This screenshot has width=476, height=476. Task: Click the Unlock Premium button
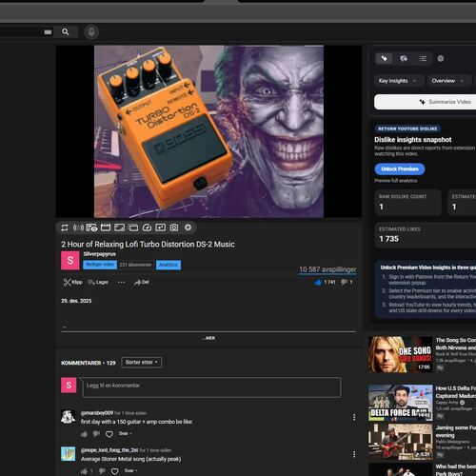(x=400, y=169)
